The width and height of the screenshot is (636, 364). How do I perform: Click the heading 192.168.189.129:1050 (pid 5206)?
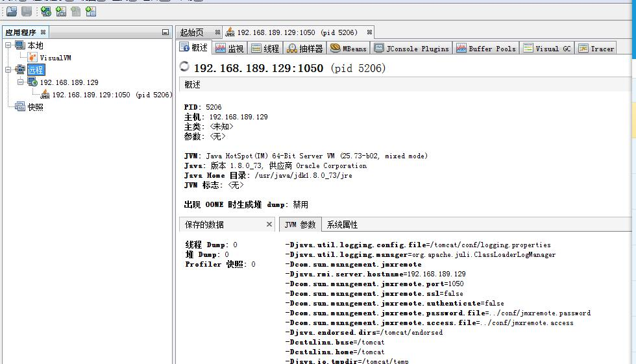[289, 68]
